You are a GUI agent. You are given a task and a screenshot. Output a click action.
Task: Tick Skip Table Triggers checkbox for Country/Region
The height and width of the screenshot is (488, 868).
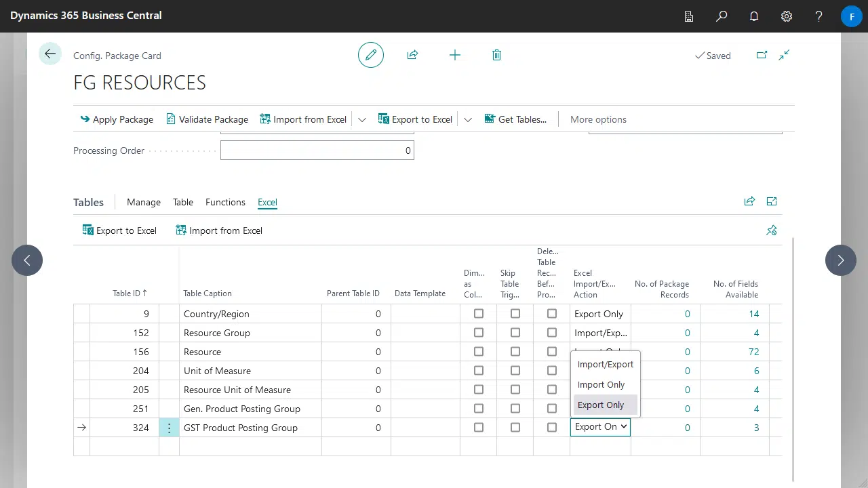[x=515, y=314]
